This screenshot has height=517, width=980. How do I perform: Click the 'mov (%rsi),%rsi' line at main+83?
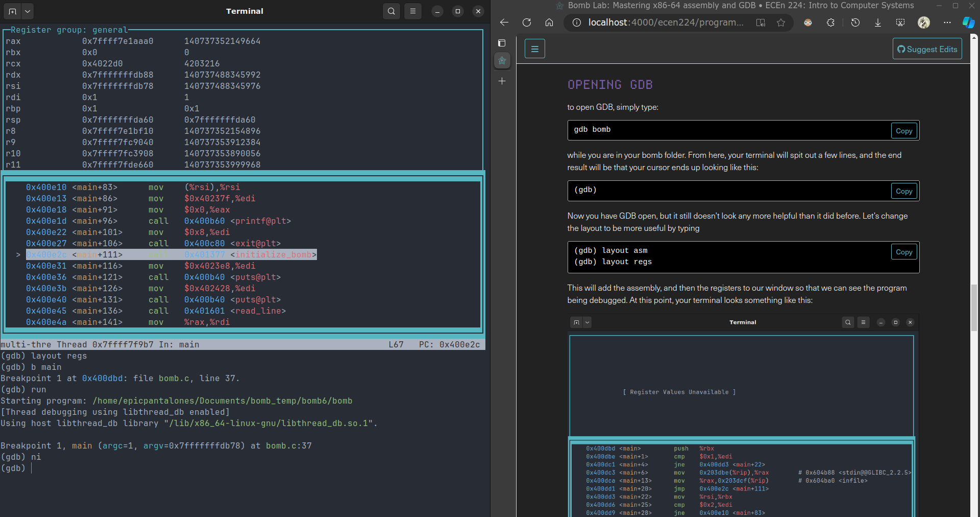click(133, 187)
